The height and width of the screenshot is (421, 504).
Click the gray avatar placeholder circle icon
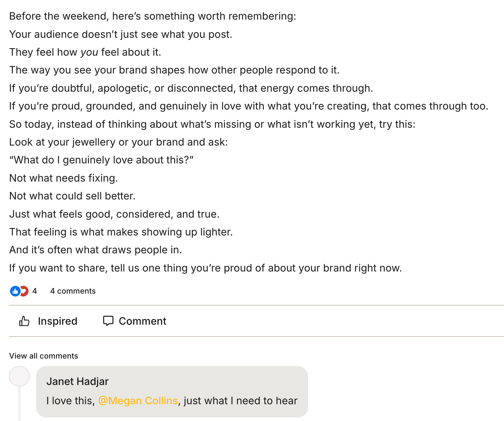(x=19, y=376)
